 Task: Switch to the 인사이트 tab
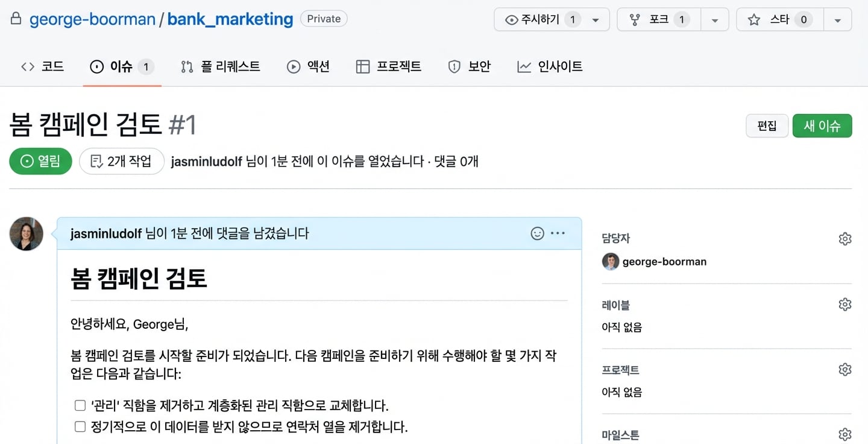[550, 66]
